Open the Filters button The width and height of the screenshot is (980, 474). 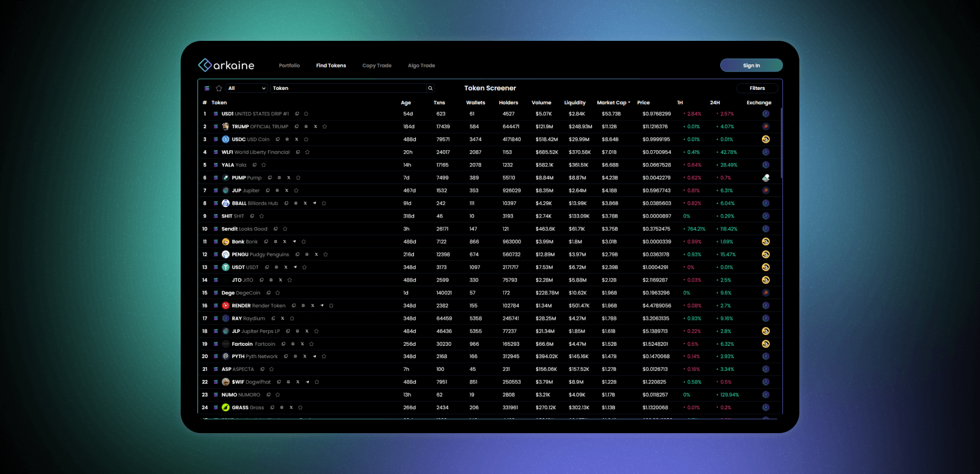click(757, 88)
